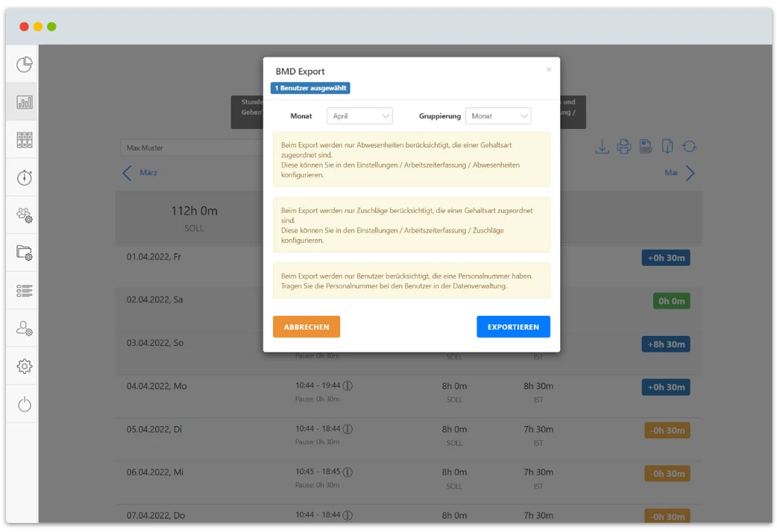Image resolution: width=777 pixels, height=532 pixels.
Task: Click the refresh sync arrows icon
Action: click(689, 147)
